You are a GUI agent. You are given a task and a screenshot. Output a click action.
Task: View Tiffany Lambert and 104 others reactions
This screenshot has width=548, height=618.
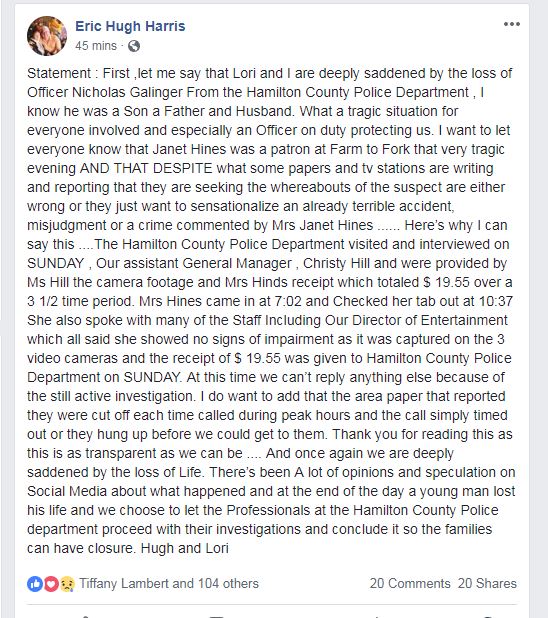point(169,583)
